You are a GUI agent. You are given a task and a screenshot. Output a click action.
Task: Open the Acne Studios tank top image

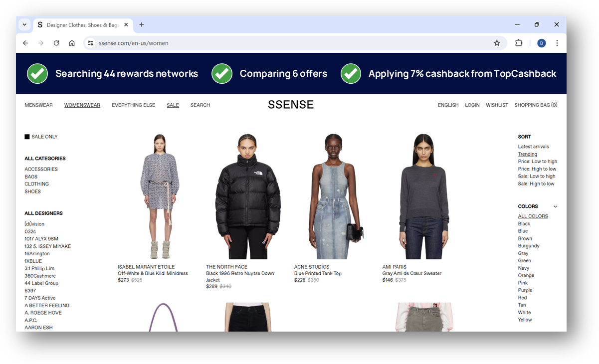pos(336,196)
